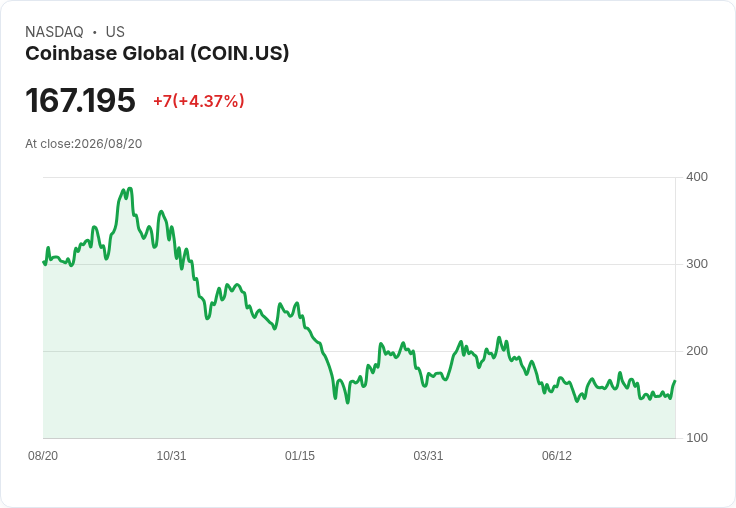Viewport: 736px width, 508px height.
Task: Click the chart's highest peak near 390
Action: (x=130, y=189)
